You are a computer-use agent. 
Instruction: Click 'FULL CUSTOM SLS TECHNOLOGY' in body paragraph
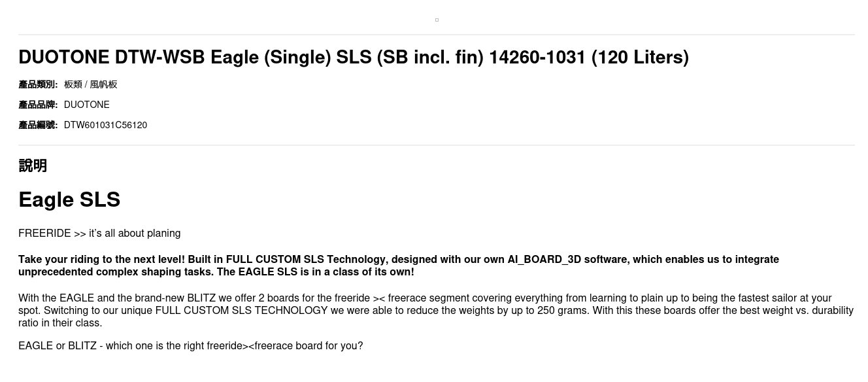point(241,311)
